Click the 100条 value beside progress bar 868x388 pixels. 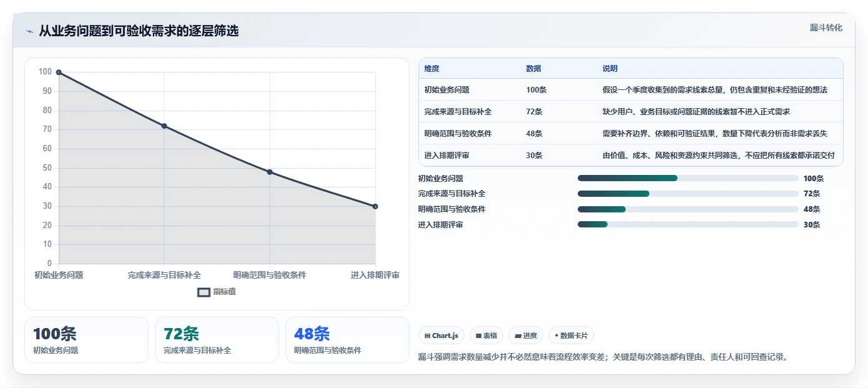click(x=814, y=179)
